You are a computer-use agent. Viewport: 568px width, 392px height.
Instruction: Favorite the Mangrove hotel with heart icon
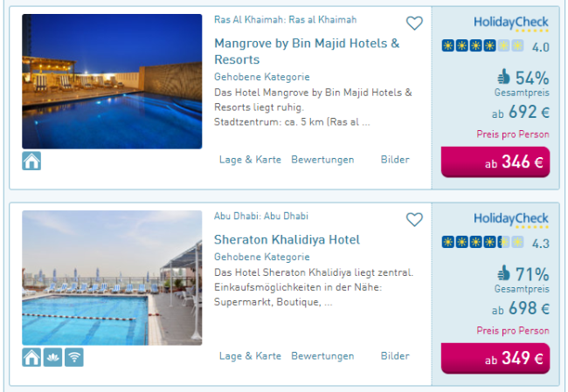pos(414,24)
